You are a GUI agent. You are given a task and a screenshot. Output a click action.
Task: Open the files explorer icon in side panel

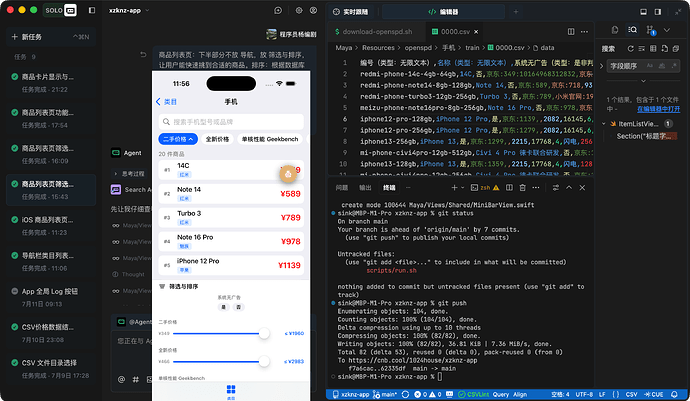[615, 30]
